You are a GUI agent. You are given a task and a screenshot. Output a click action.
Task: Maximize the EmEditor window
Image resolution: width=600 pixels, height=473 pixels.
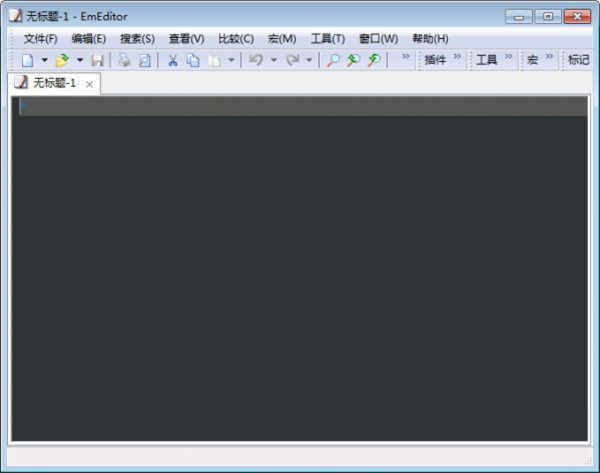[548, 16]
